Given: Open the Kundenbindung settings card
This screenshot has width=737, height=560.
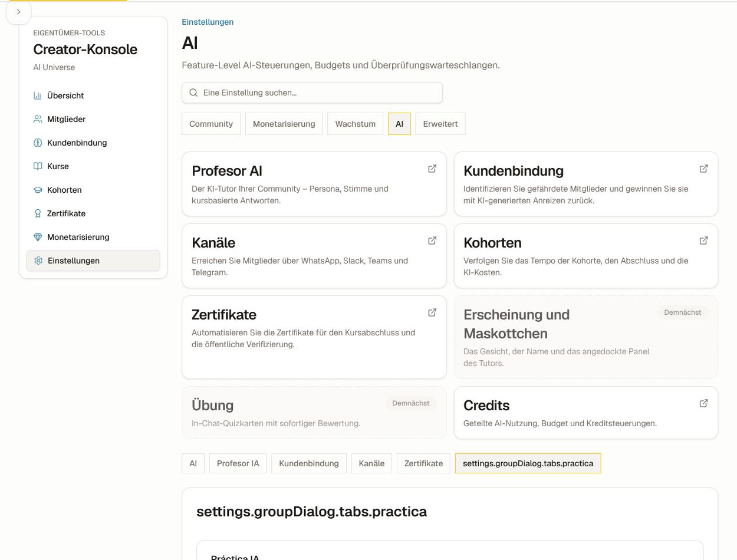Looking at the screenshot, I should [x=586, y=184].
